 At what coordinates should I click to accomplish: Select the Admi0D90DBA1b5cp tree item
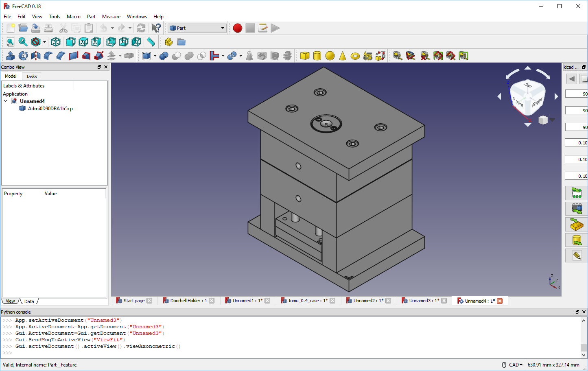click(x=50, y=109)
